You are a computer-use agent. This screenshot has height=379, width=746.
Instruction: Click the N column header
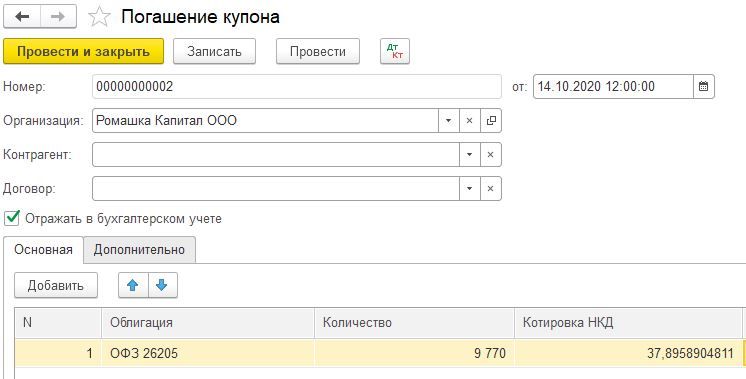[58, 323]
